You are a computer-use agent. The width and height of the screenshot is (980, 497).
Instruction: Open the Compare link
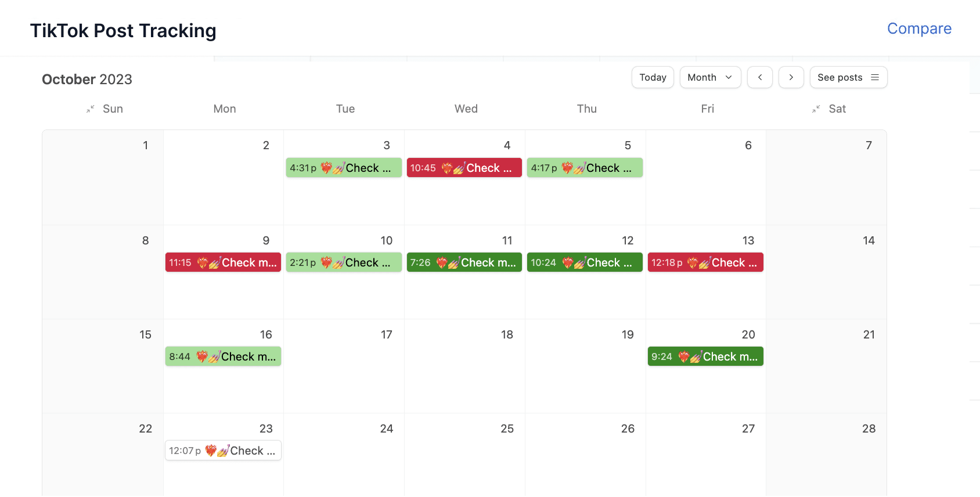[x=919, y=28]
